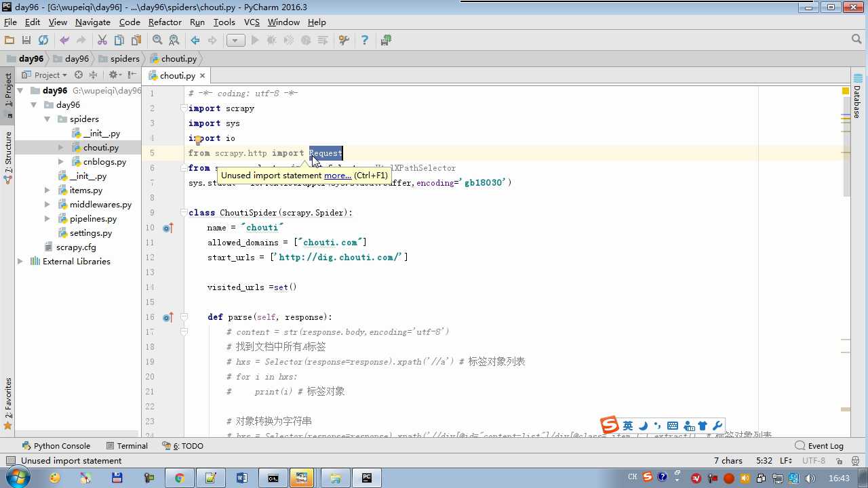This screenshot has width=868, height=488.
Task: Collapse the spiders folder in the tree
Action: click(x=47, y=119)
